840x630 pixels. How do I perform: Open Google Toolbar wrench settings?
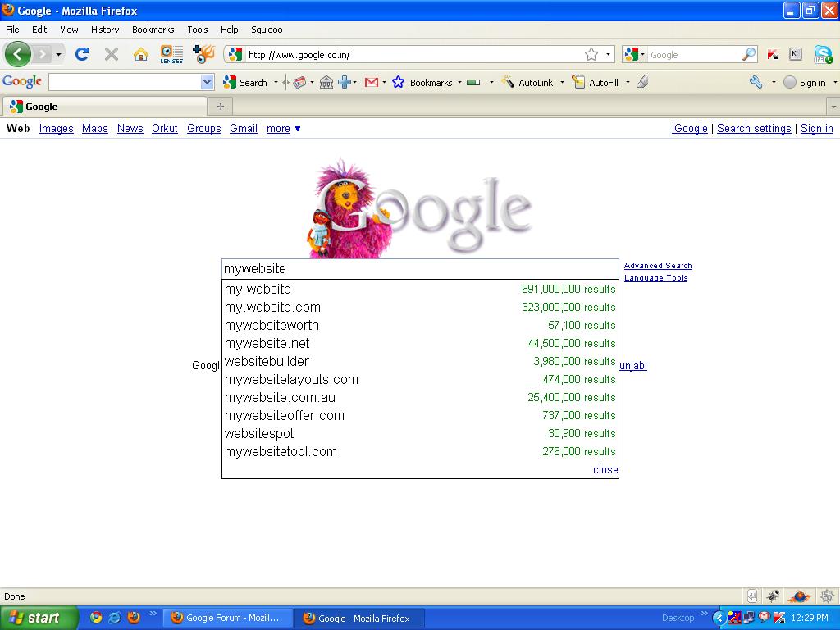[x=756, y=83]
